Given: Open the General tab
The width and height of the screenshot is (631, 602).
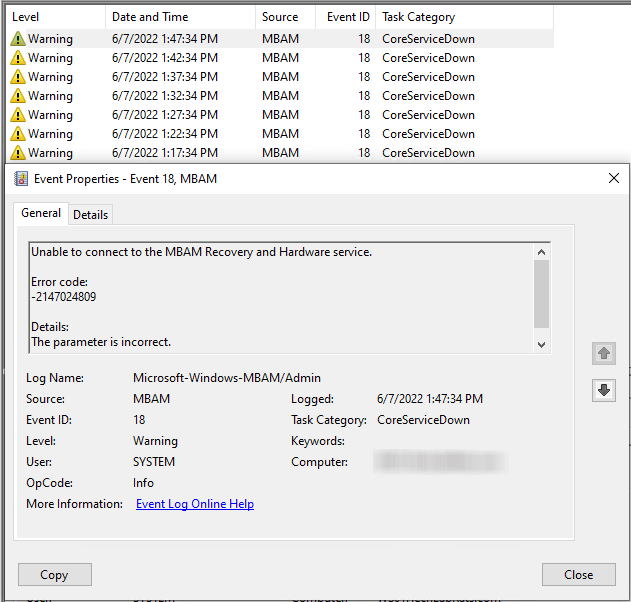Looking at the screenshot, I should [41, 213].
